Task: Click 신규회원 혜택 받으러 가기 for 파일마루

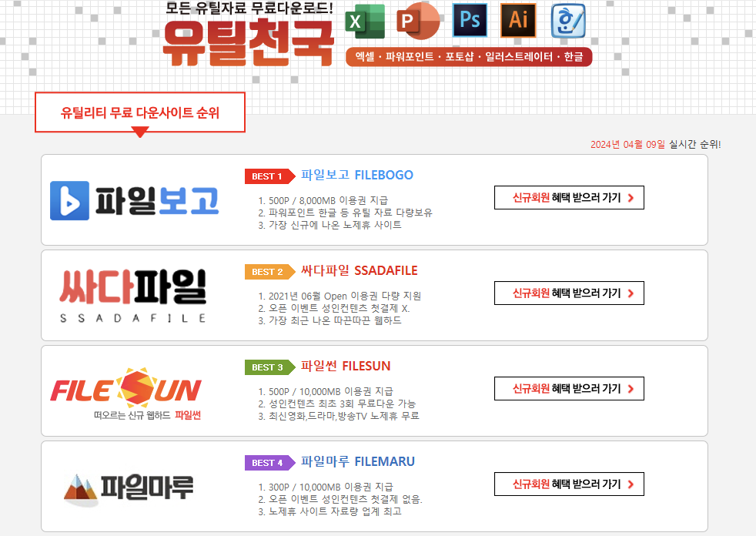Action: (569, 484)
